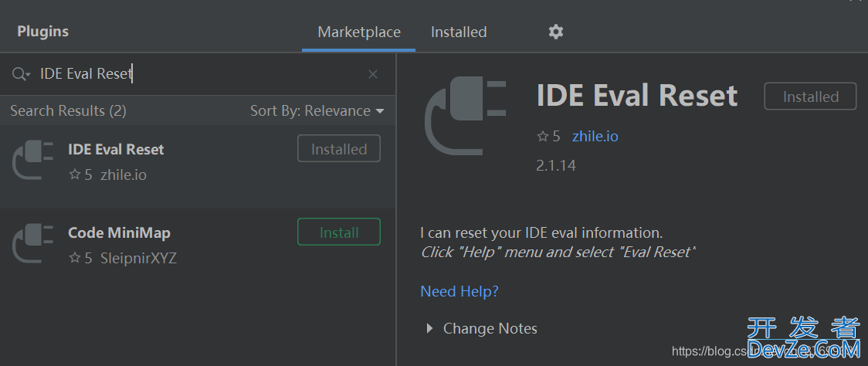The width and height of the screenshot is (868, 366).
Task: Click the Plugins panel title
Action: coord(42,32)
